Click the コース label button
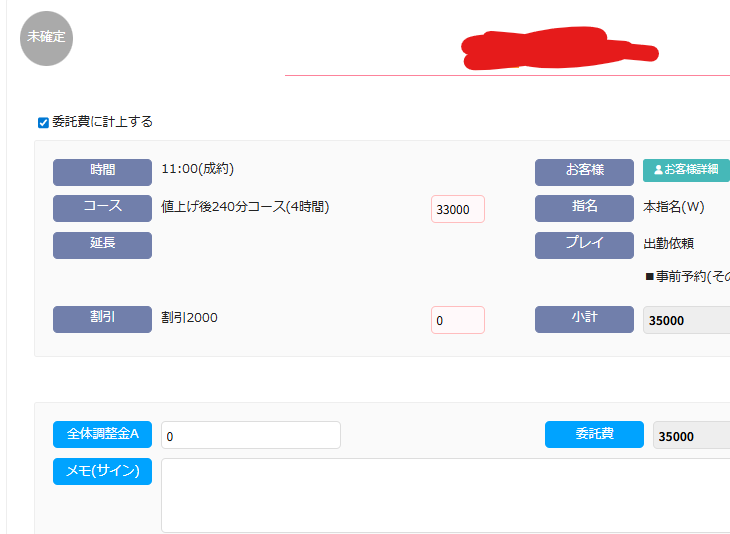 (x=102, y=208)
